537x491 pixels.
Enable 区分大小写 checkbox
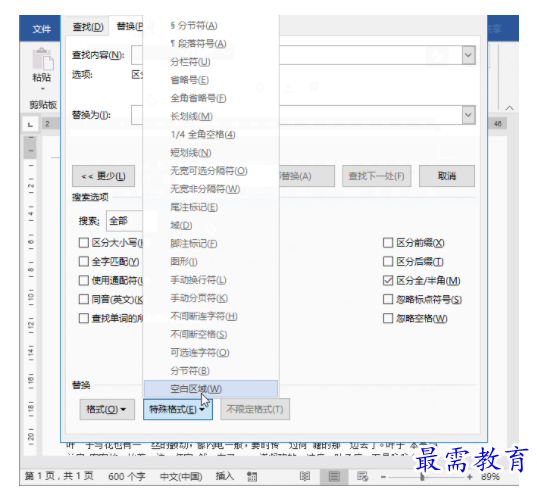tap(84, 243)
